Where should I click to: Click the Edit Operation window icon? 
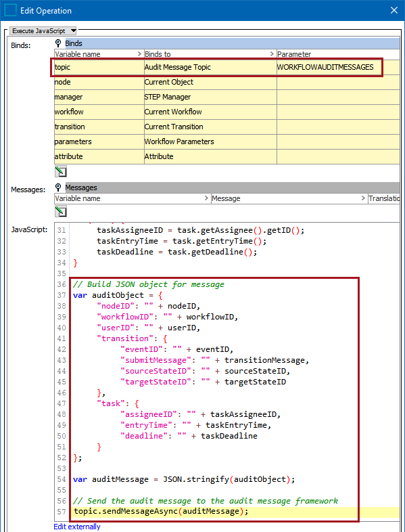click(10, 10)
